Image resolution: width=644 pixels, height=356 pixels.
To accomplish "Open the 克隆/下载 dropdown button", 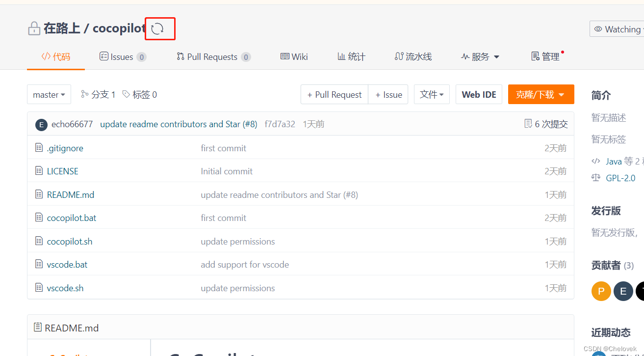I will (x=541, y=94).
